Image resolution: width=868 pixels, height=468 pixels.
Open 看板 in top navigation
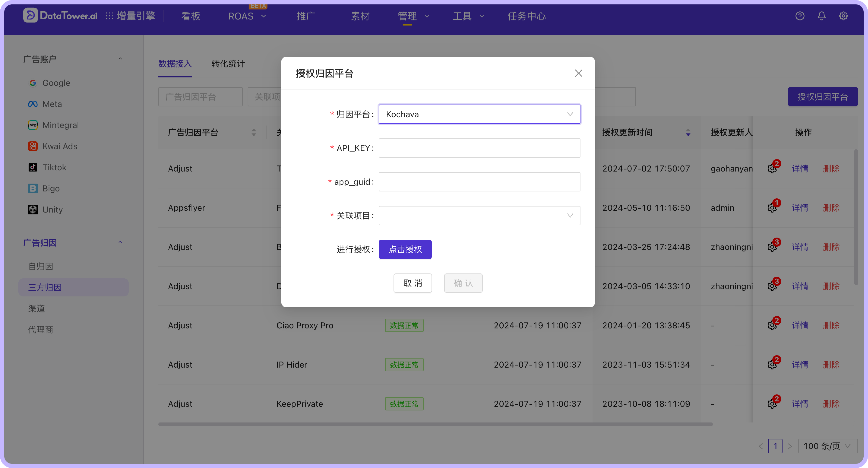click(191, 16)
